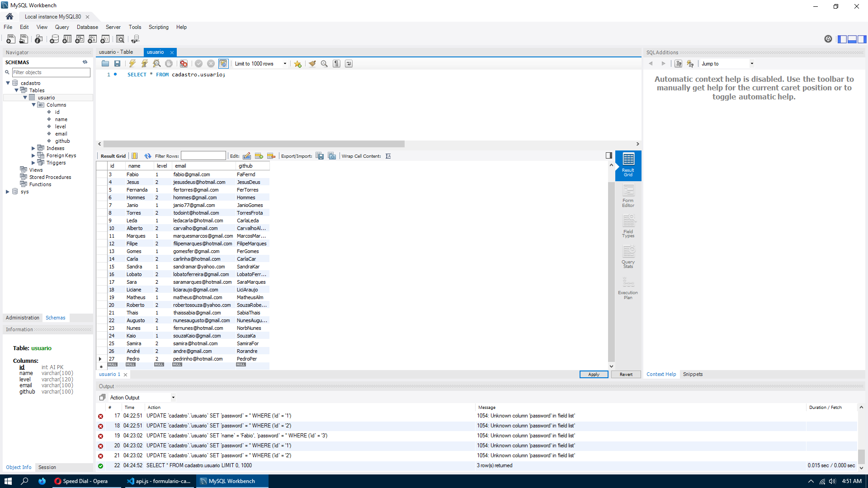
Task: Click the Revert button
Action: (626, 375)
